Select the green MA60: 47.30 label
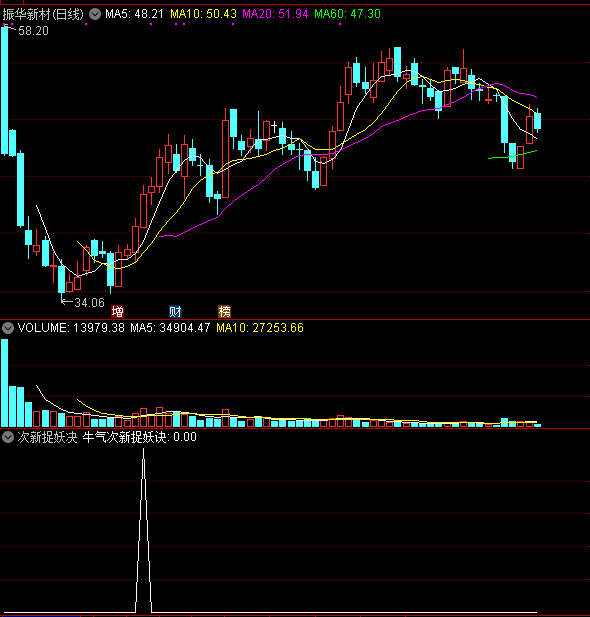590x617 pixels. pyautogui.click(x=348, y=14)
